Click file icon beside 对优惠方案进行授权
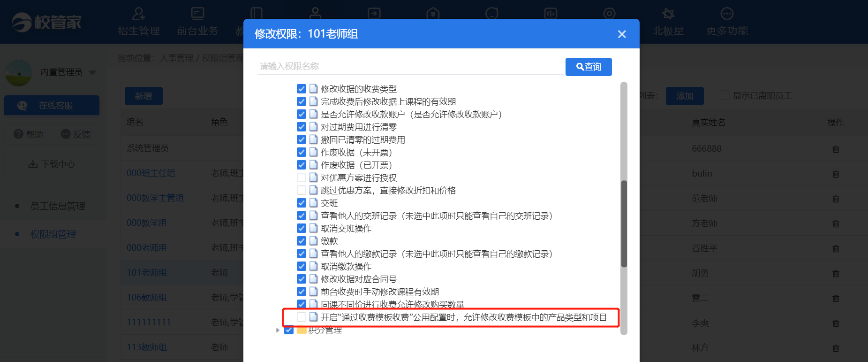 314,177
